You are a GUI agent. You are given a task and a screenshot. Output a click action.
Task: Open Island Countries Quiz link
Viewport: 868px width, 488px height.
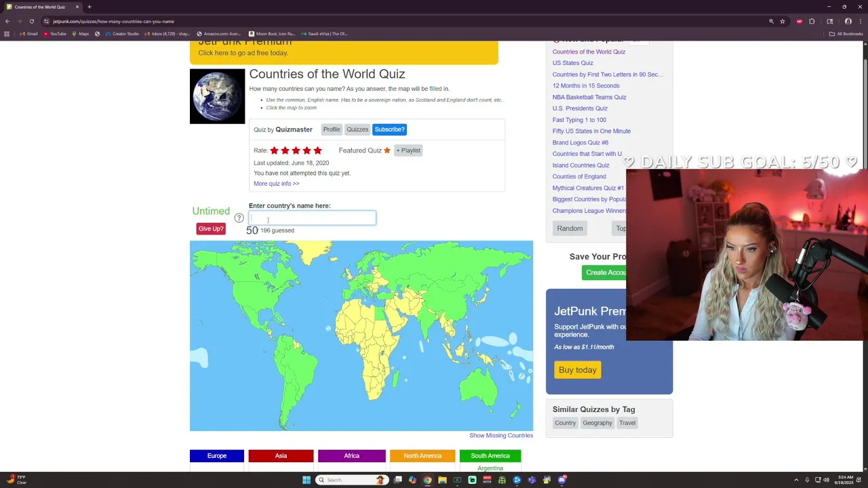tap(581, 165)
